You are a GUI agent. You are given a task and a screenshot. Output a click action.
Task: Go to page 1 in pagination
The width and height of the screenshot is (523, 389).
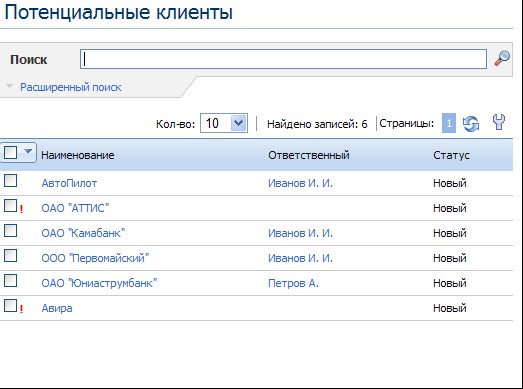coord(449,123)
